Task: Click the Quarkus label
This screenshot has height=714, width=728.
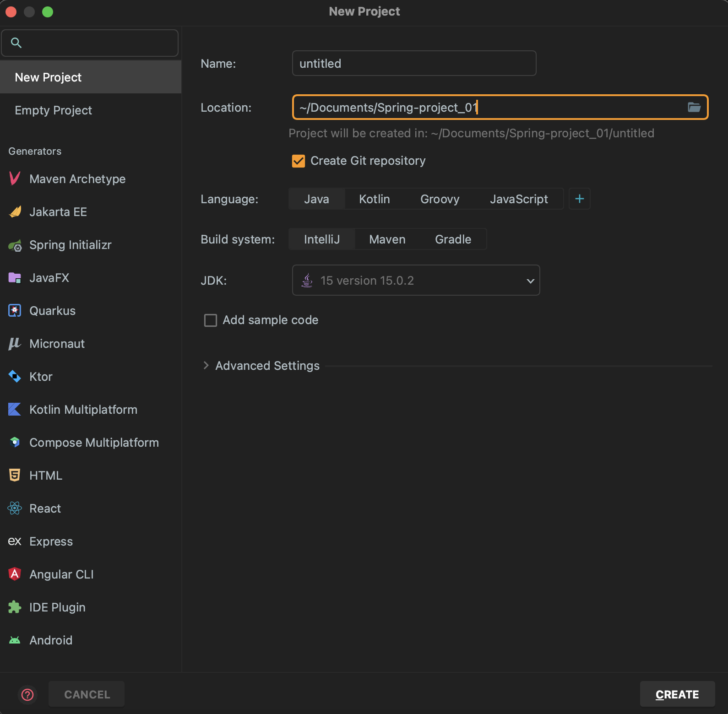Action: tap(52, 311)
